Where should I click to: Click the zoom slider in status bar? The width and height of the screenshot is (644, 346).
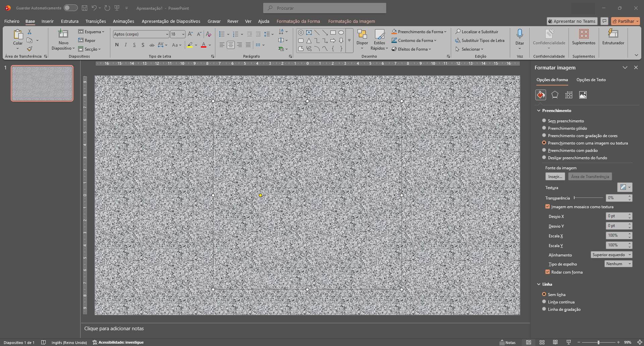pyautogui.click(x=598, y=342)
